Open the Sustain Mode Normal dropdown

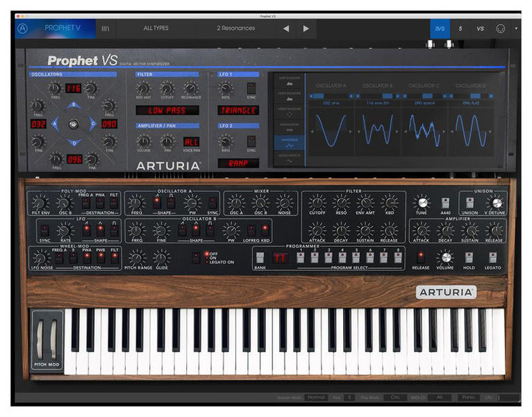point(316,398)
